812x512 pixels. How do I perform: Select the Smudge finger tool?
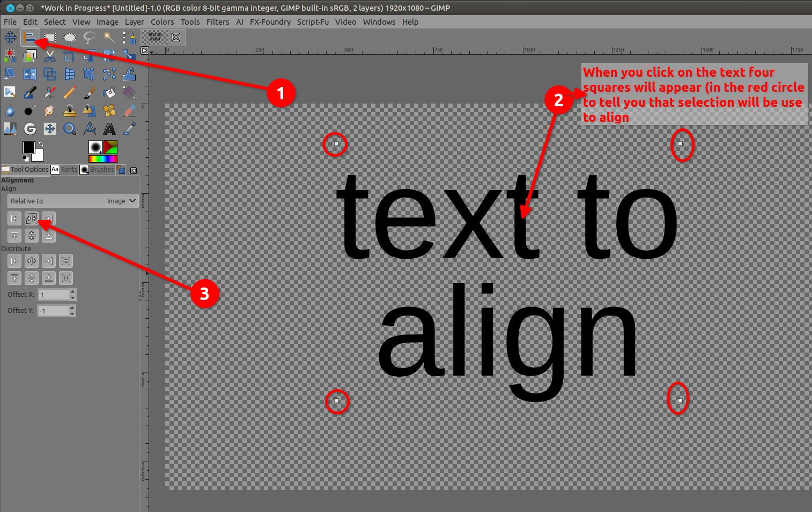coord(50,111)
